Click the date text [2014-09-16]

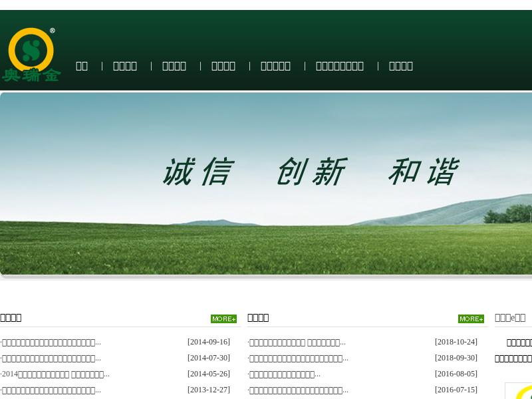click(x=209, y=342)
